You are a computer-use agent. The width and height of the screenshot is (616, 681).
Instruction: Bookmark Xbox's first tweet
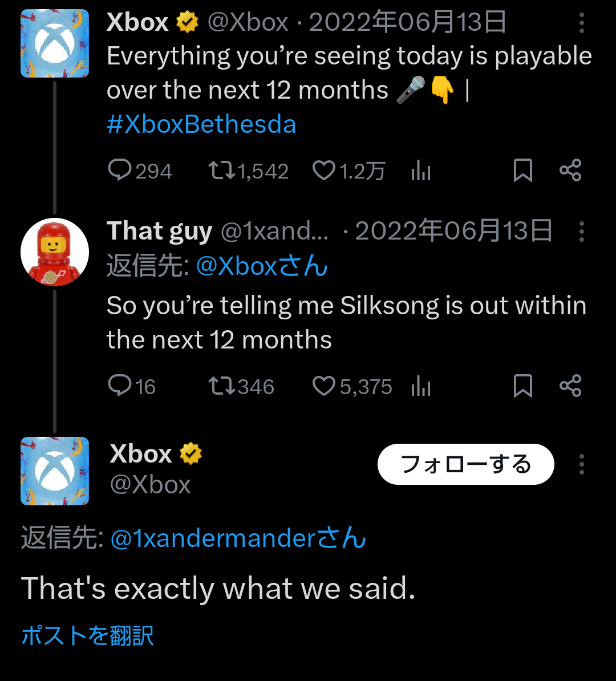pos(522,171)
